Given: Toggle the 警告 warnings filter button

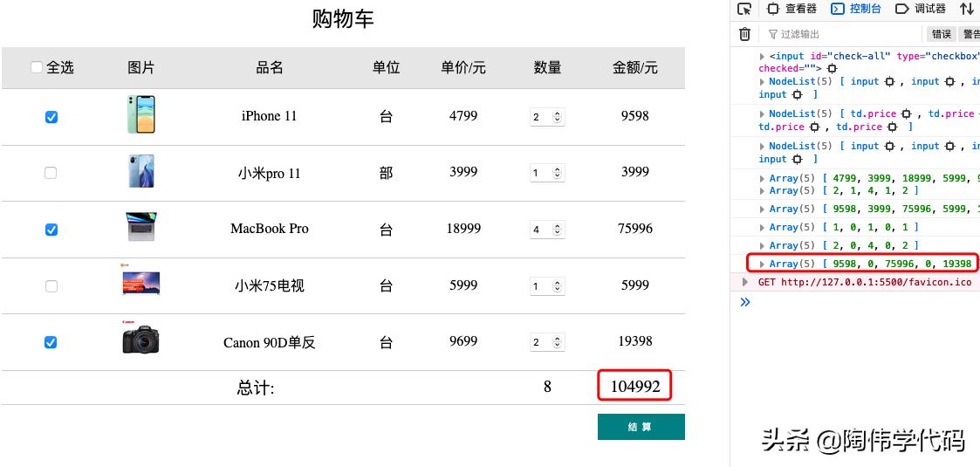Looking at the screenshot, I should (x=970, y=34).
